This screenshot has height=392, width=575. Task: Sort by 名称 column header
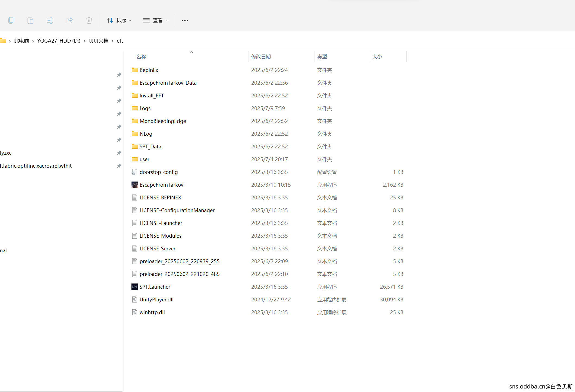(141, 56)
